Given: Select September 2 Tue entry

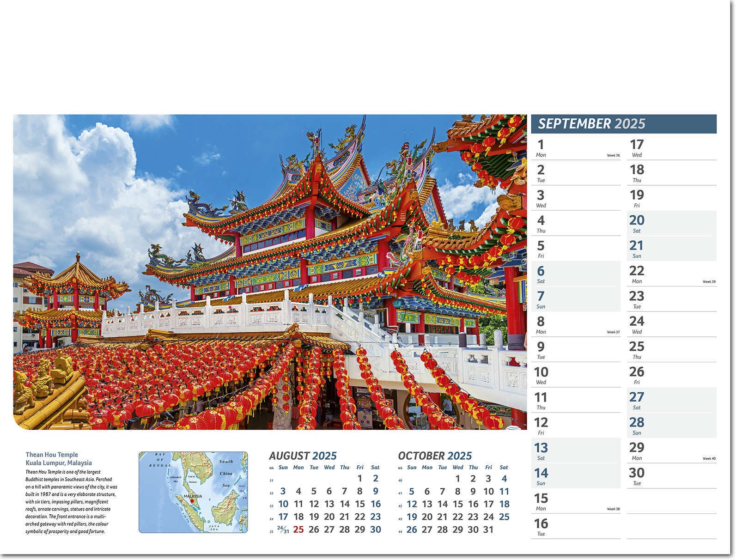Looking at the screenshot, I should (576, 173).
